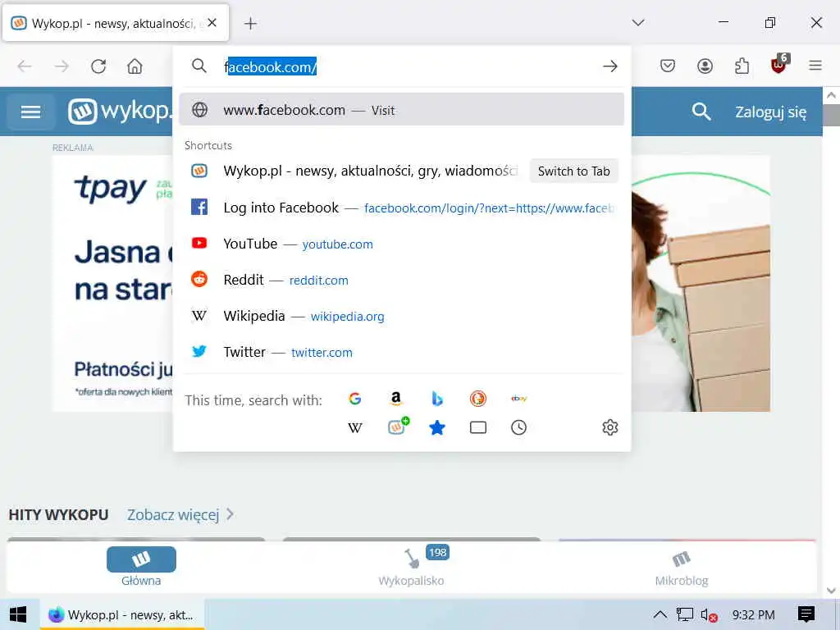Viewport: 840px width, 630px height.
Task: Select the Wikipedia shortcut suggestion
Action: coord(402,316)
